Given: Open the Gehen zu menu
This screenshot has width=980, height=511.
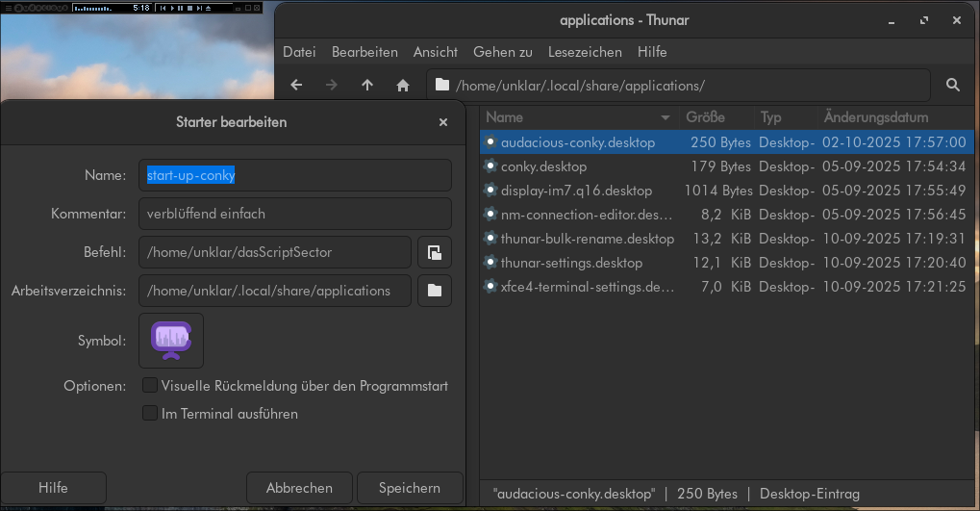Looking at the screenshot, I should point(503,52).
